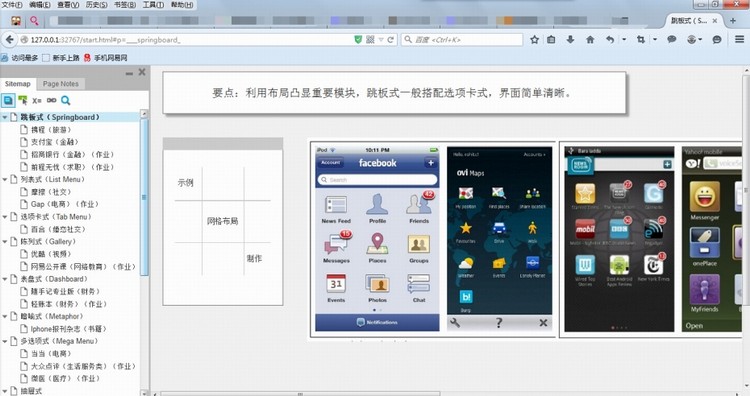Collapse the 列表式 (List Menu) tree node
This screenshot has height=396, width=750.
5,179
